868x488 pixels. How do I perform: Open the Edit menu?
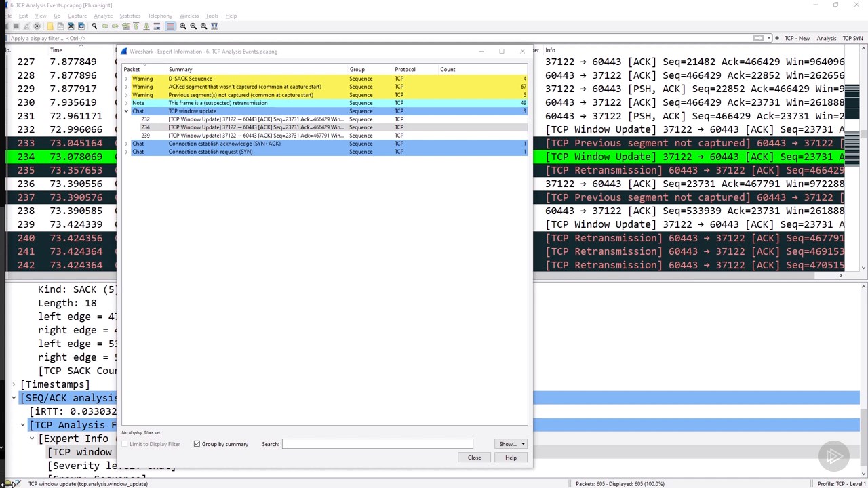[x=24, y=16]
